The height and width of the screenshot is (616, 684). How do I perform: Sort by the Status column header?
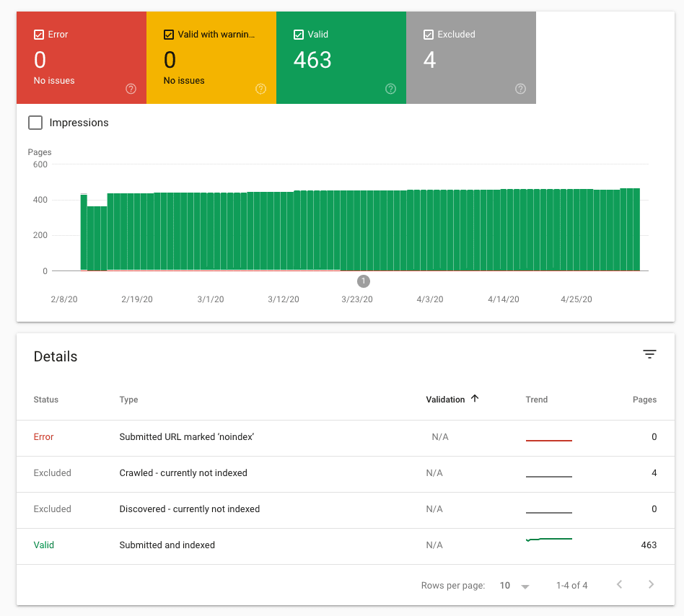[45, 400]
